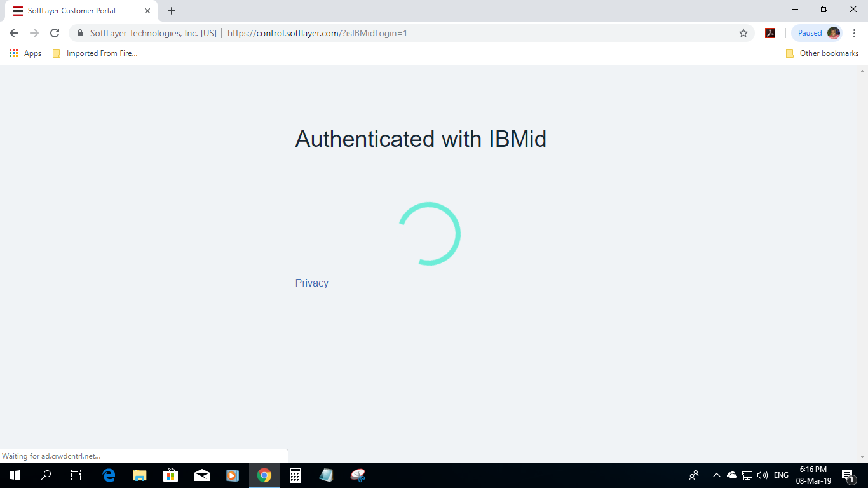Viewport: 868px width, 488px height.
Task: Open network settings tray icon
Action: tap(747, 475)
